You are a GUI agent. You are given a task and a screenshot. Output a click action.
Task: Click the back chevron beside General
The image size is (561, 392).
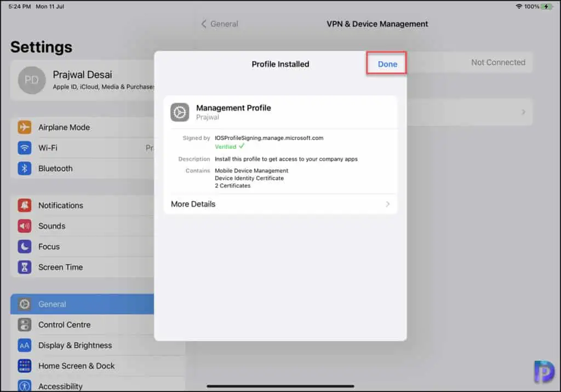204,24
